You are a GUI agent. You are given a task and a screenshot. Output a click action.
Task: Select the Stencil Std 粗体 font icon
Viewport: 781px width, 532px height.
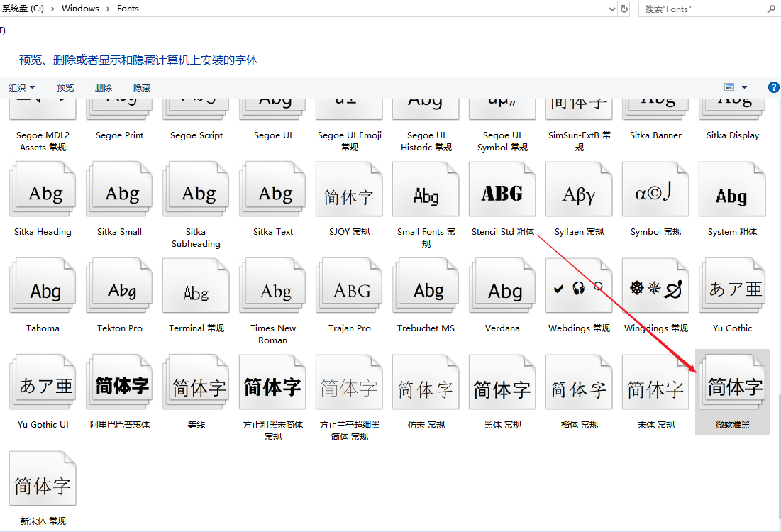click(502, 189)
